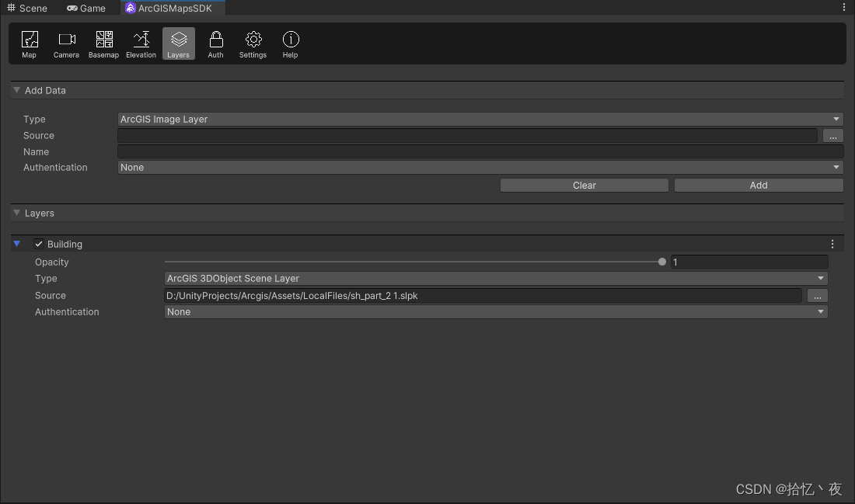Open the Map tool panel

29,43
